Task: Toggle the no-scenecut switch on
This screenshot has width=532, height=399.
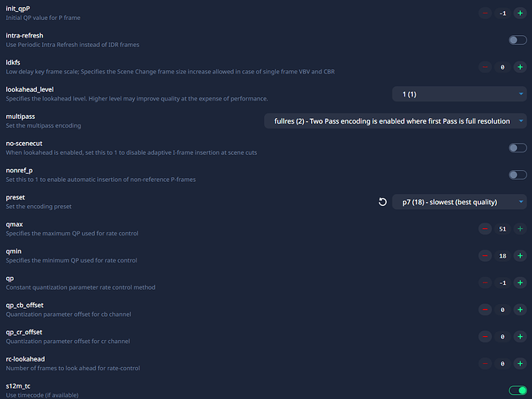Action: (x=518, y=148)
